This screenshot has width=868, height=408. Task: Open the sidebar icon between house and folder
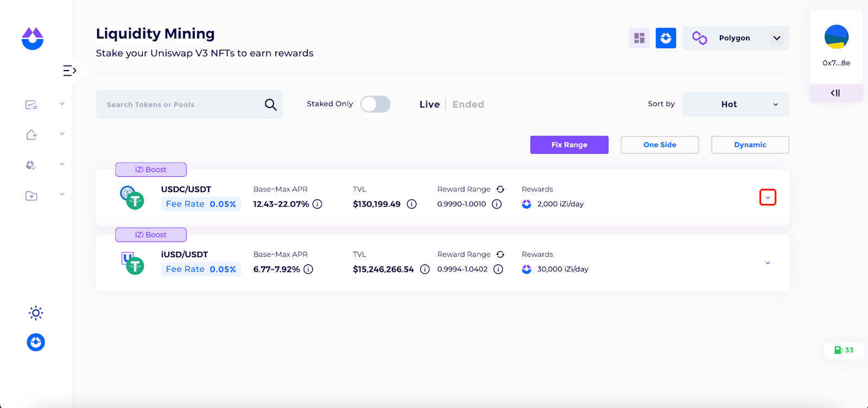[x=31, y=165]
